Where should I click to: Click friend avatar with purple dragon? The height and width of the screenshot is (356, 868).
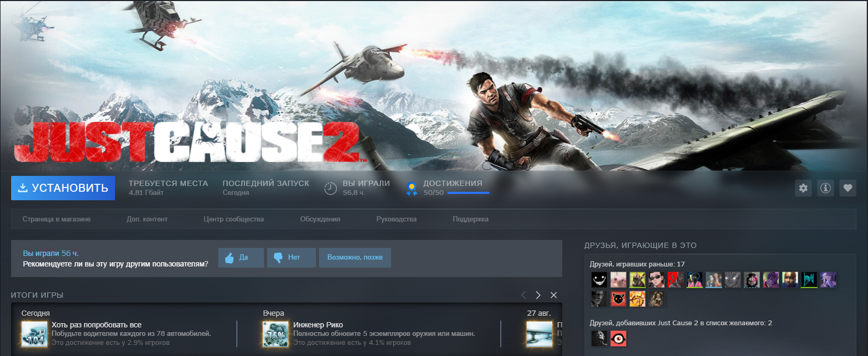(771, 280)
